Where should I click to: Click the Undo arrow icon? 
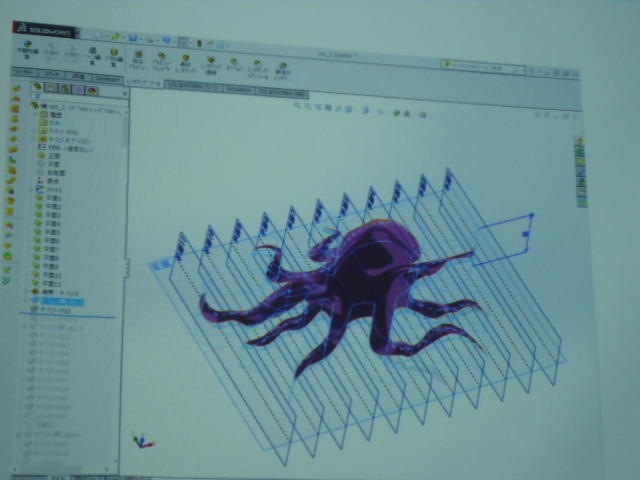coord(167,40)
